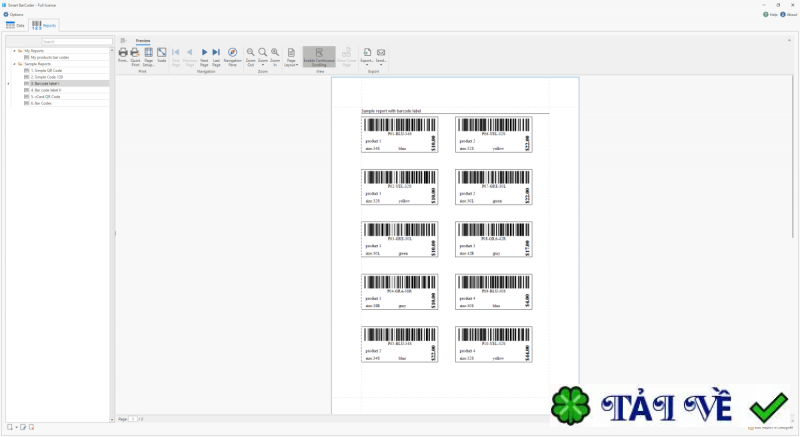Click the report Search field
Image resolution: width=800 pixels, height=437 pixels.
[77, 41]
